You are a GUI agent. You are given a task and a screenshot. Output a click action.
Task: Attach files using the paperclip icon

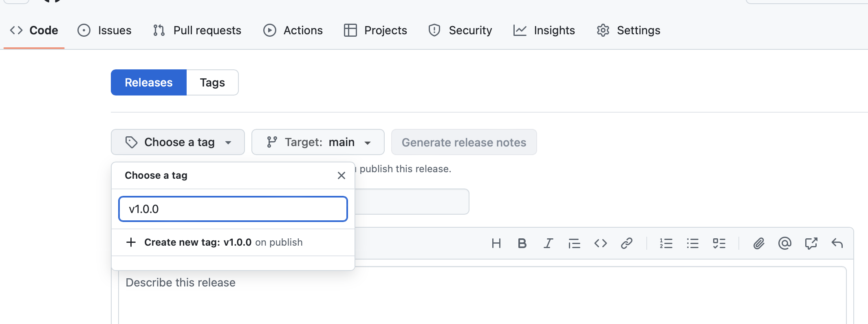758,244
